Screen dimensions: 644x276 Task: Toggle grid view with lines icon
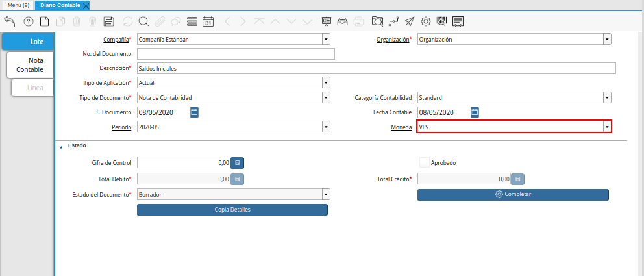click(x=192, y=21)
